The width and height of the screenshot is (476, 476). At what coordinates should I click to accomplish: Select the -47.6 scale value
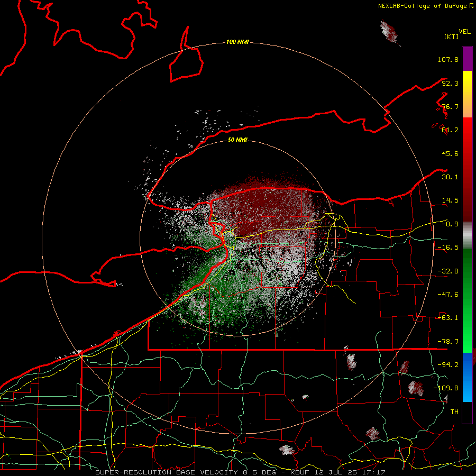pos(448,295)
